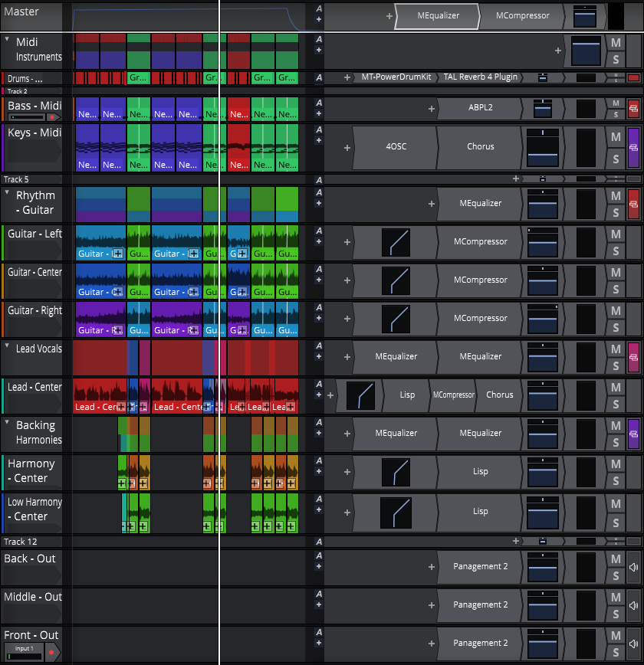Viewport: 644px width, 665px height.
Task: Click the automation 'A' icon on Master track
Action: [x=318, y=8]
